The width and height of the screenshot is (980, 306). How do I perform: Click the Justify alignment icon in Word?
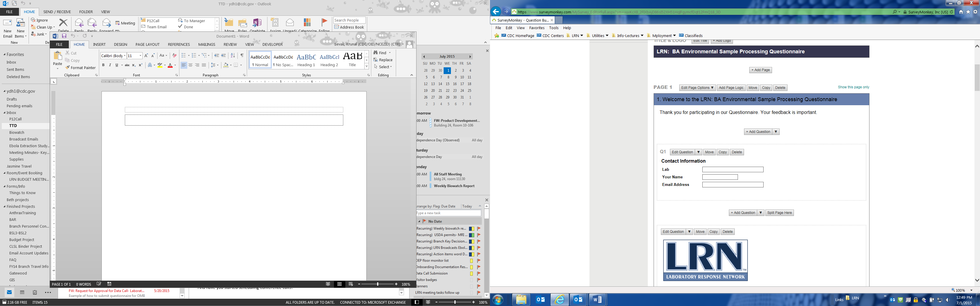[204, 65]
